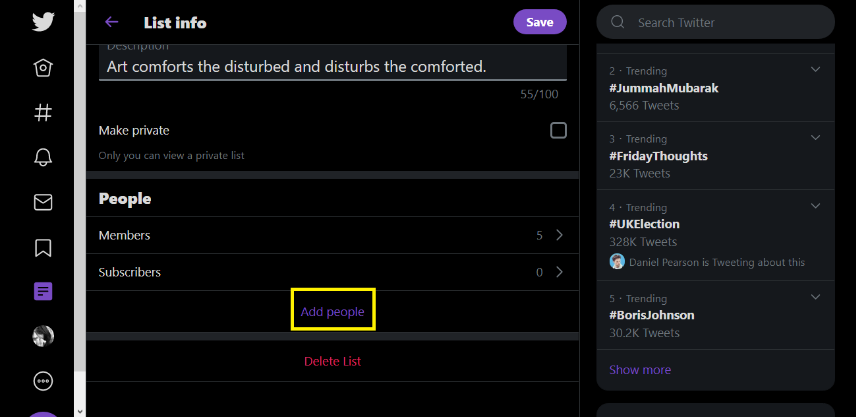Enable the Make private checkbox
868x417 pixels.
click(558, 130)
